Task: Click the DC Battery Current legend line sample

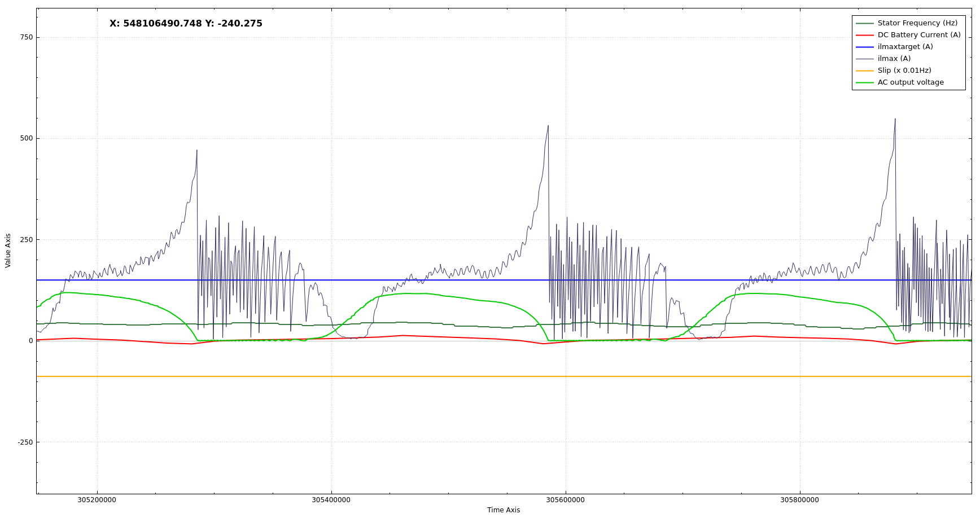Action: pos(864,35)
